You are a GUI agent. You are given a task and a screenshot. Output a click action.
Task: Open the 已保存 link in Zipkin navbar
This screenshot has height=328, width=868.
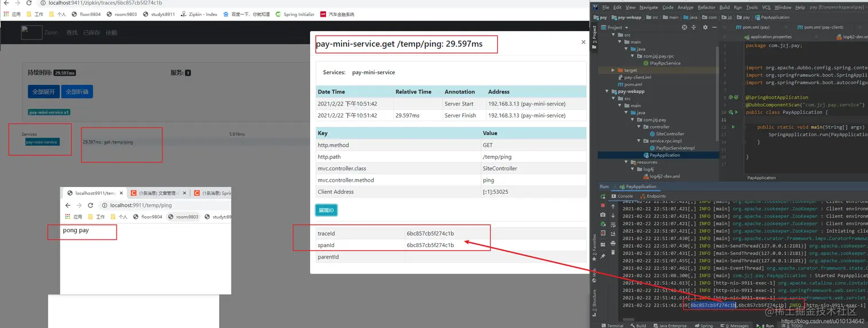(x=92, y=33)
